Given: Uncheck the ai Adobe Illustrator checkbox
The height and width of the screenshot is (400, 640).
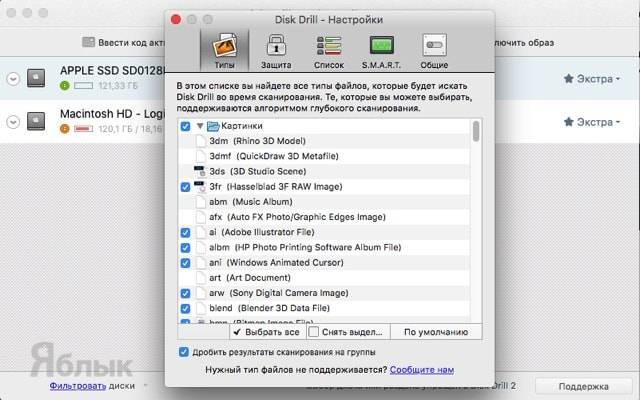Looking at the screenshot, I should 185,233.
